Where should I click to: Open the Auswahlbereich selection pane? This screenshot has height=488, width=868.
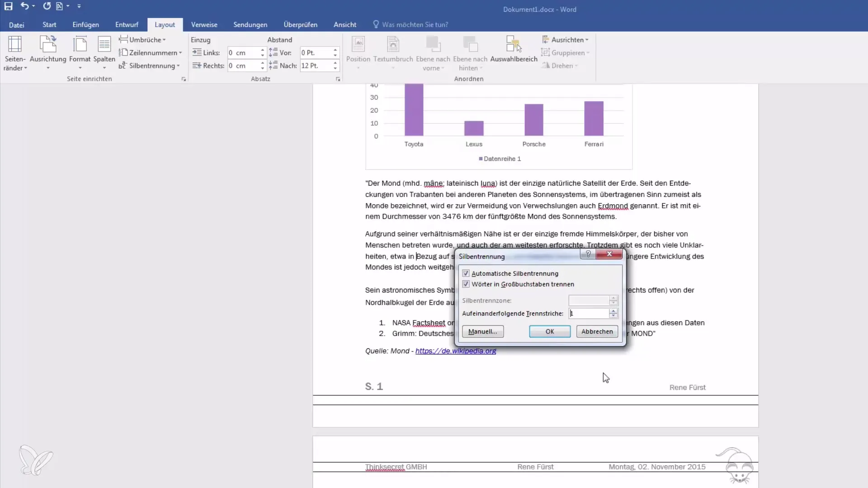(x=514, y=49)
